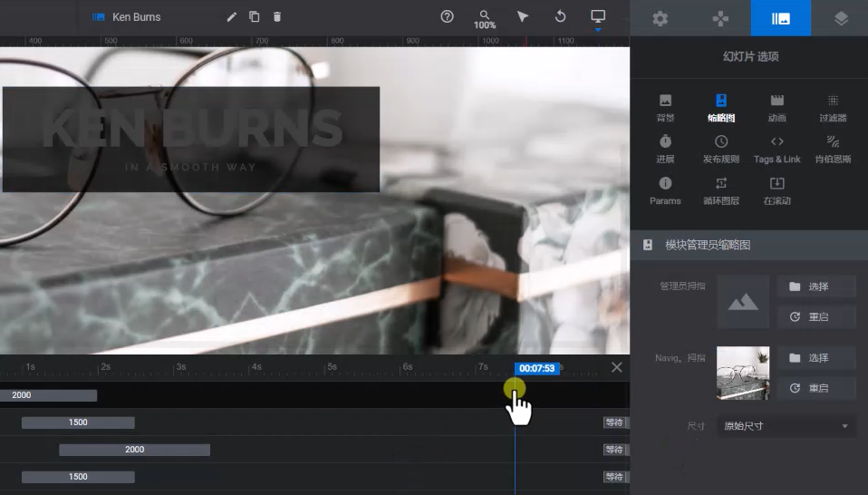
Task: Duplicate the Ken Burns slide
Action: 254,16
